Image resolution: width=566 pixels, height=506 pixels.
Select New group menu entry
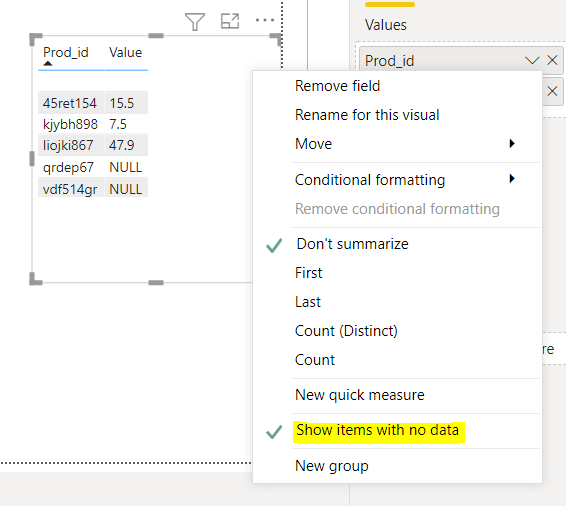[x=397, y=466]
